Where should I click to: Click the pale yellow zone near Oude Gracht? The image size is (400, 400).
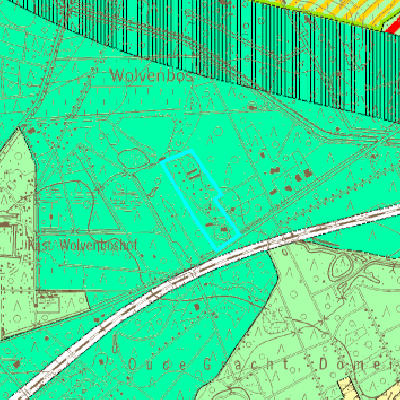(347, 389)
